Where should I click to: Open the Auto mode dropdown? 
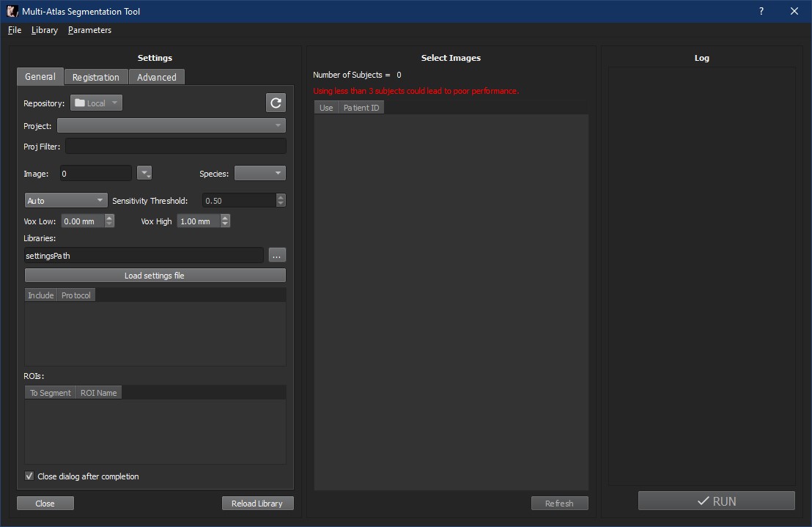[66, 201]
